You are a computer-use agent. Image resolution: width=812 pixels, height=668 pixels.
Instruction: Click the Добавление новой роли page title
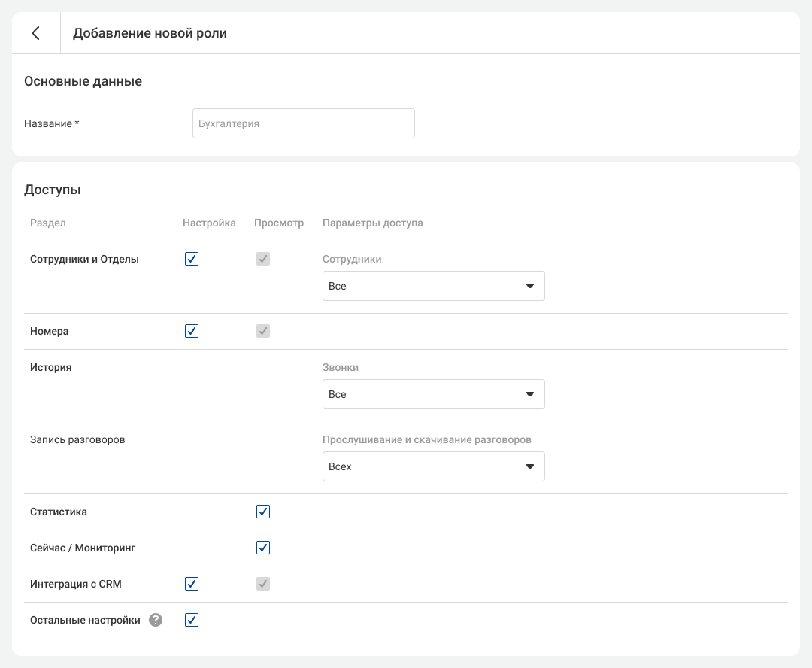tap(150, 33)
